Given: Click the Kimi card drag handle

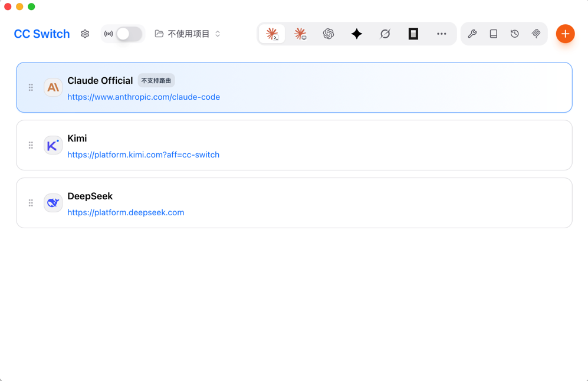Looking at the screenshot, I should [x=31, y=145].
